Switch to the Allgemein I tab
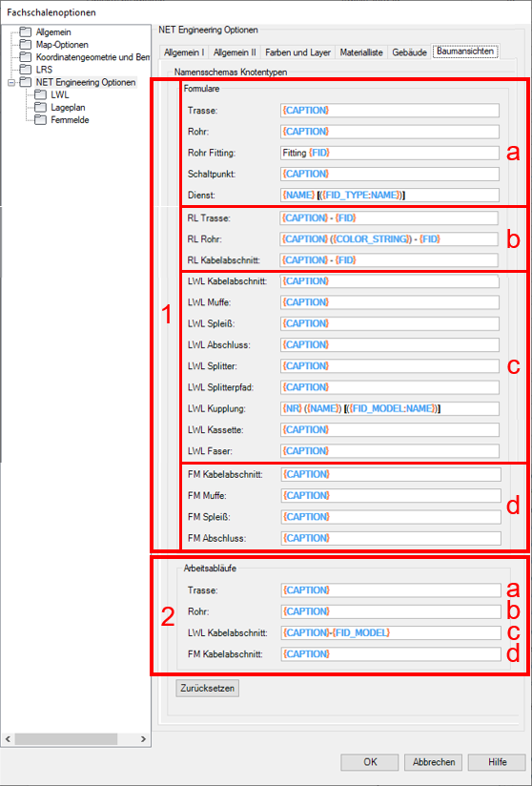Viewport: 532px width, 786px height. (184, 52)
